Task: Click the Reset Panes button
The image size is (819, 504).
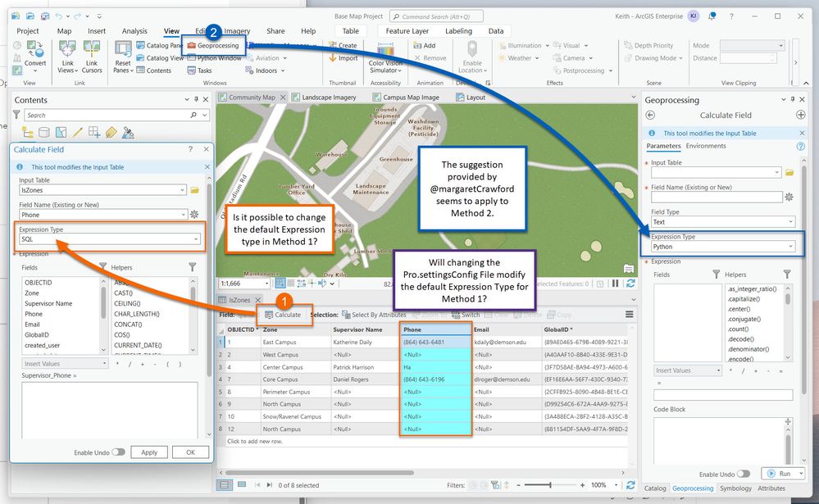Action: pyautogui.click(x=123, y=57)
